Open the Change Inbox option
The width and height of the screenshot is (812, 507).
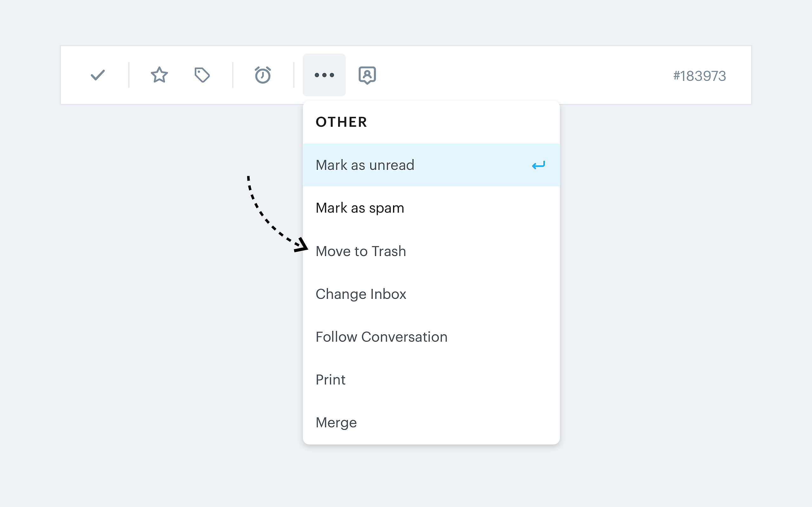click(x=361, y=294)
